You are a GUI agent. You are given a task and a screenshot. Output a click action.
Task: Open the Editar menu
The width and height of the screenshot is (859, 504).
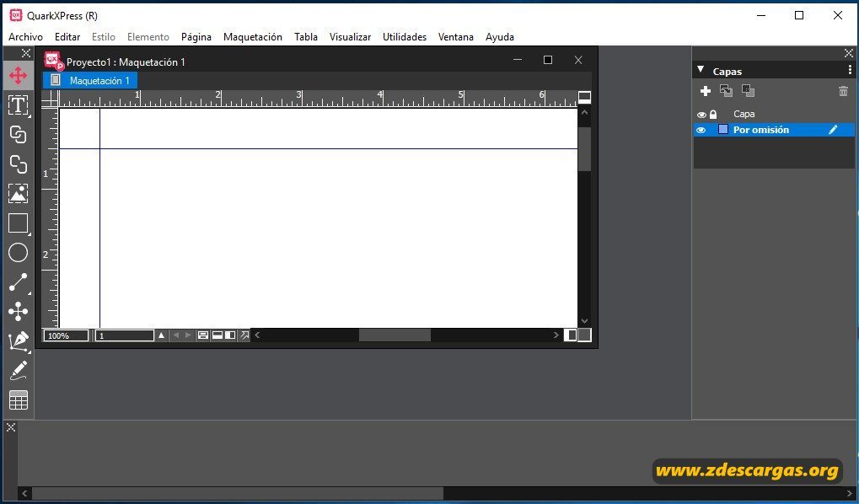(67, 37)
